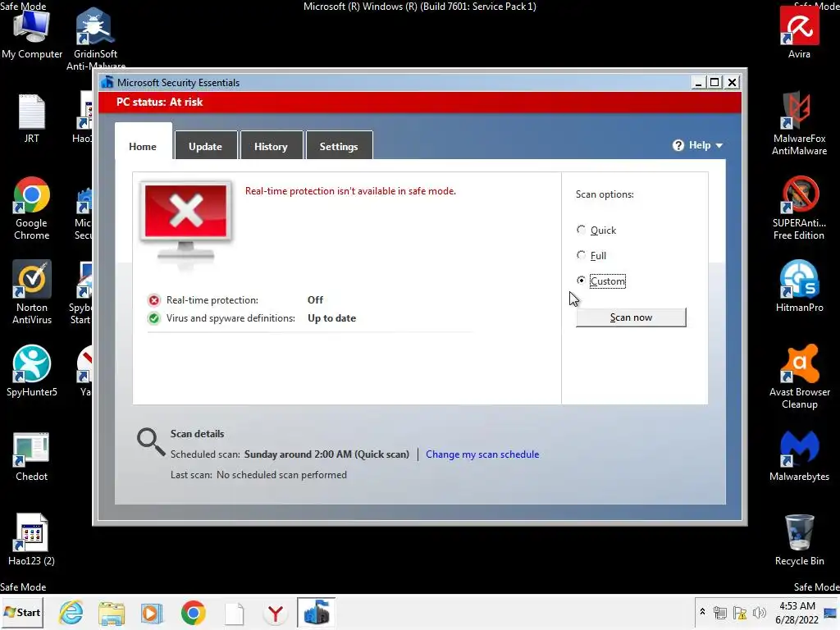Viewport: 840px width, 630px height.
Task: Click the Microsoft Security Essentials title icon
Action: tap(107, 82)
